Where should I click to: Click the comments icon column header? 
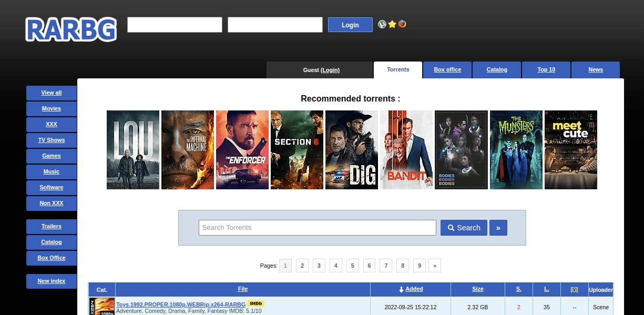(x=574, y=289)
